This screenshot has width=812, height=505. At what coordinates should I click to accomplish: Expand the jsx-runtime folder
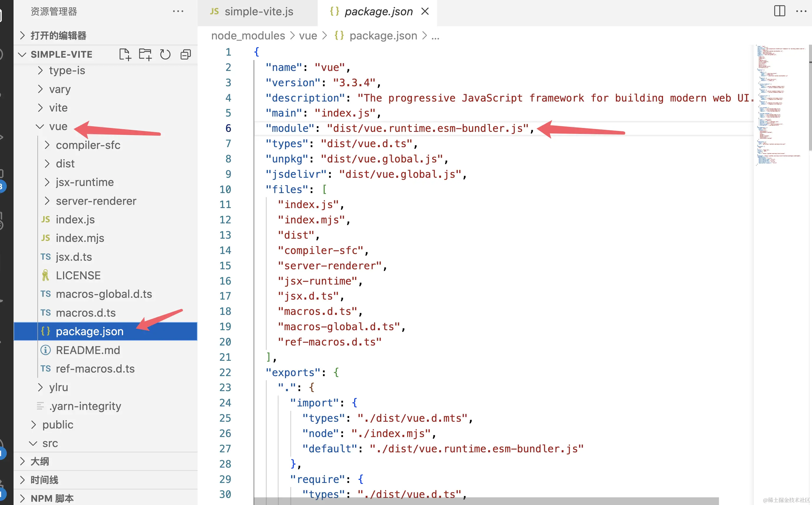[x=106, y=182]
